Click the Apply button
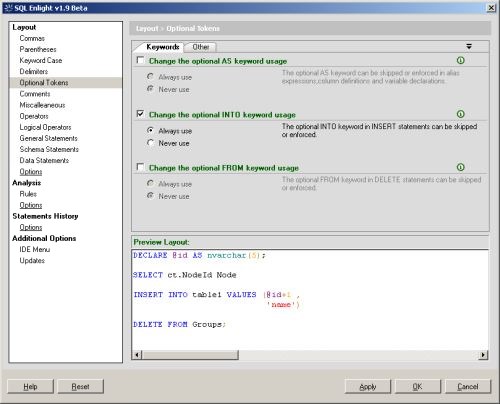 [x=368, y=387]
